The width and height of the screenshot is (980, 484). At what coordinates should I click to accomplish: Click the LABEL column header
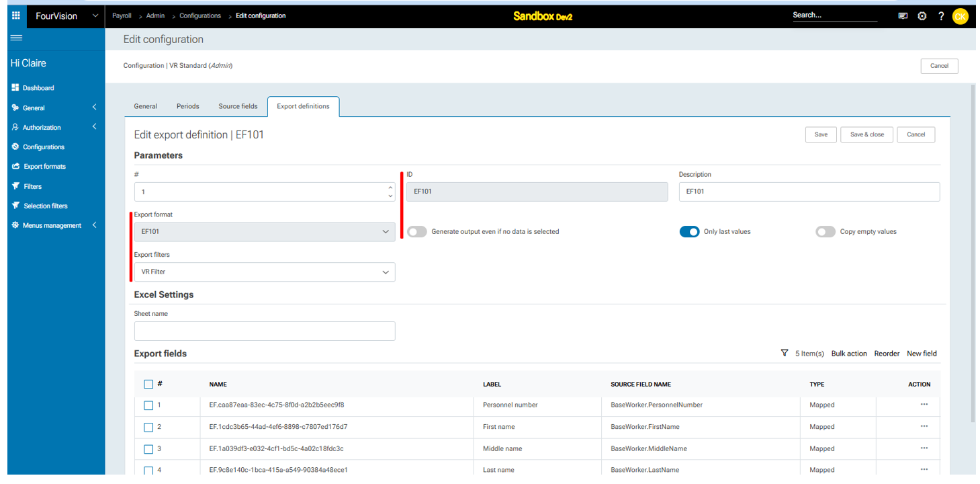[x=492, y=385]
